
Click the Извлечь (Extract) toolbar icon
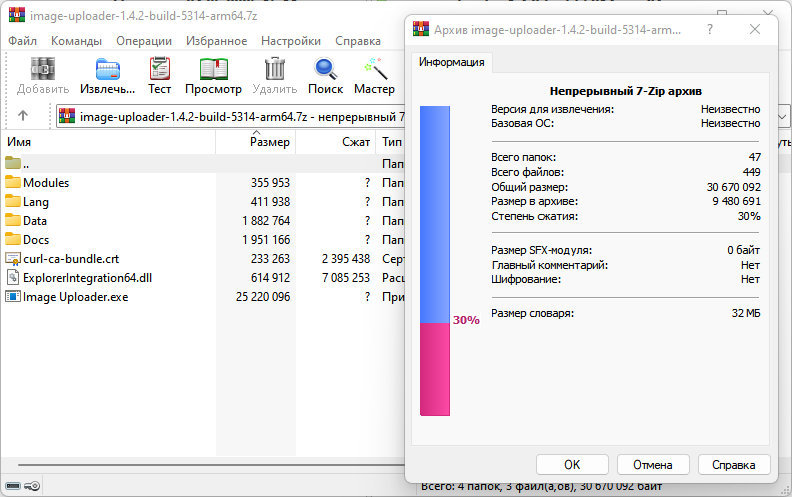pyautogui.click(x=108, y=69)
